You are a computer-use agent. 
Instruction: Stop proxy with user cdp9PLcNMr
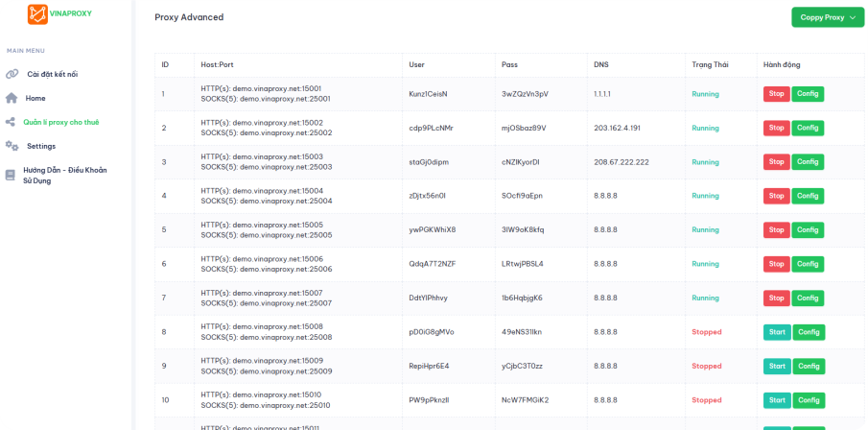[777, 128]
